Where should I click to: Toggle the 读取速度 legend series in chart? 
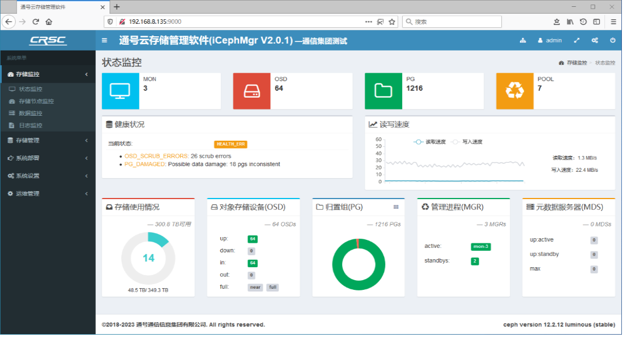click(429, 142)
